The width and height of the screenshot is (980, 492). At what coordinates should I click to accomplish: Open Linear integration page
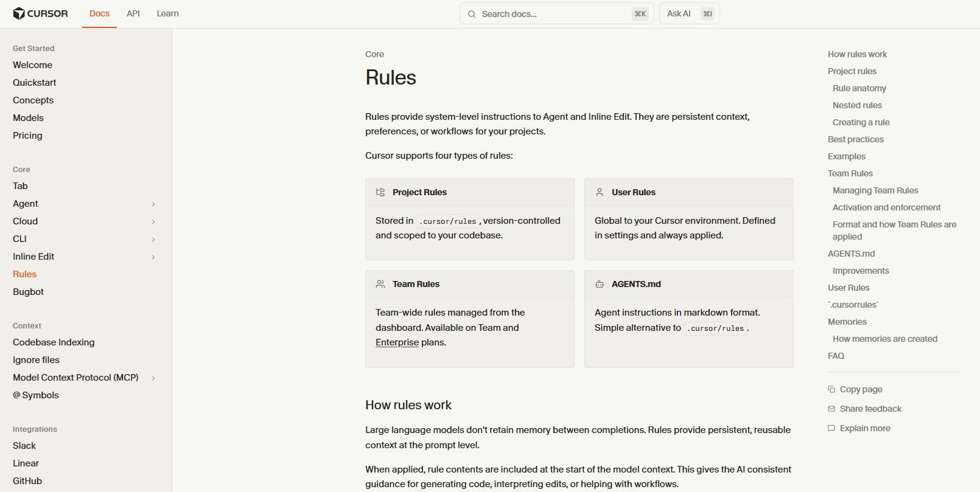click(26, 463)
